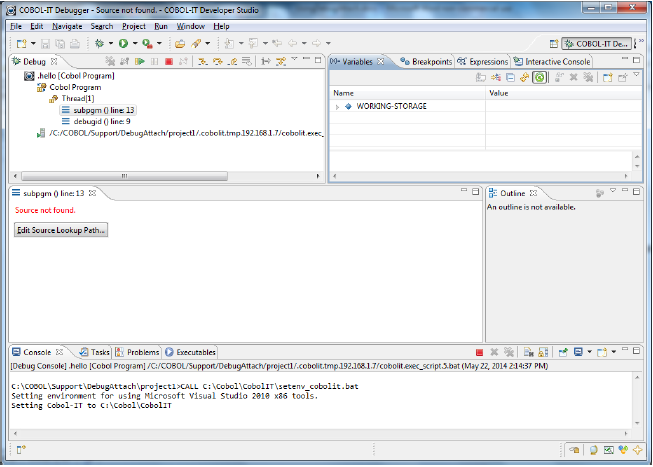Click the globe icon in status bar
This screenshot has height=467, width=653.
(x=594, y=450)
